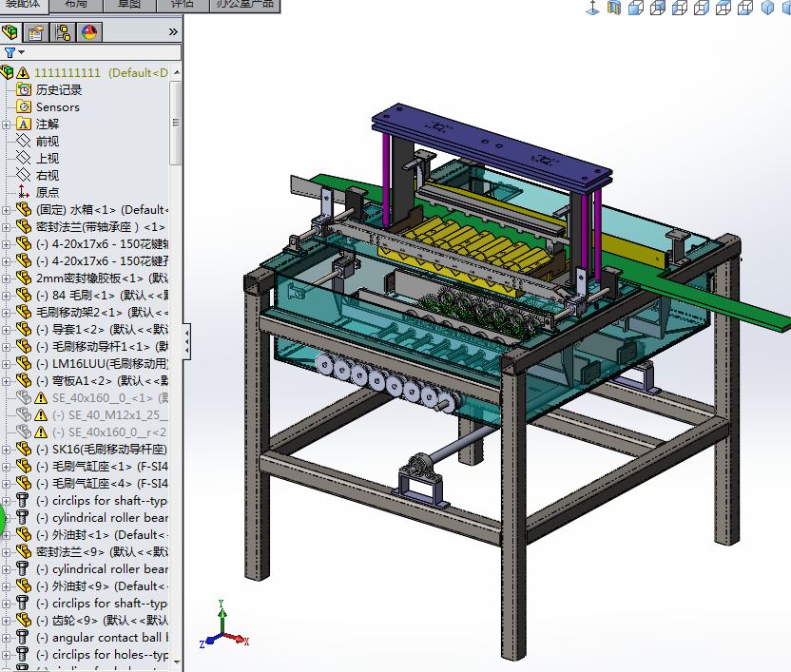Open the DisplayManager color ball tab
Viewport: 791px width, 672px height.
[89, 32]
